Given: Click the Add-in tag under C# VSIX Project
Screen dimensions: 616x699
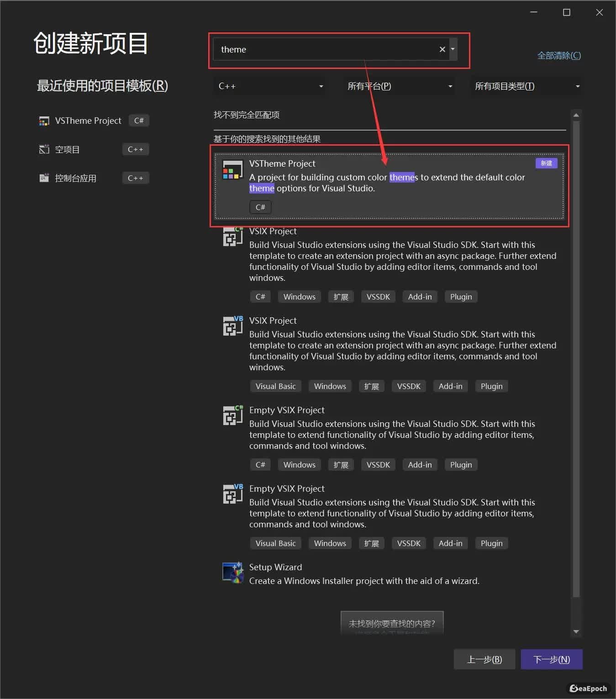Looking at the screenshot, I should tap(420, 297).
